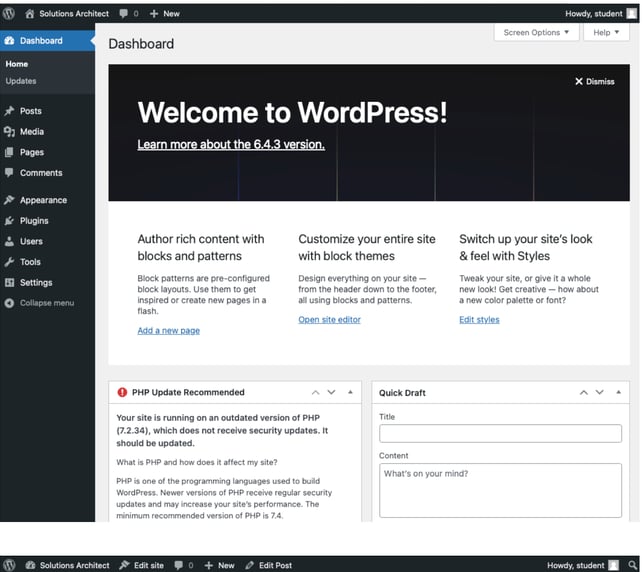The height and width of the screenshot is (572, 642).
Task: Click the plus icon next to New
Action: tap(154, 14)
